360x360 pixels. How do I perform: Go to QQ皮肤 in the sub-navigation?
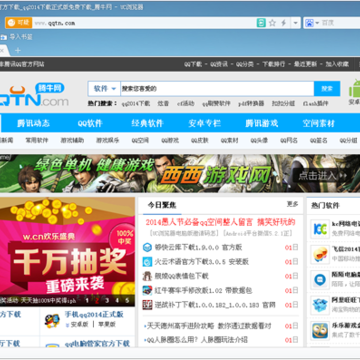click(x=200, y=140)
